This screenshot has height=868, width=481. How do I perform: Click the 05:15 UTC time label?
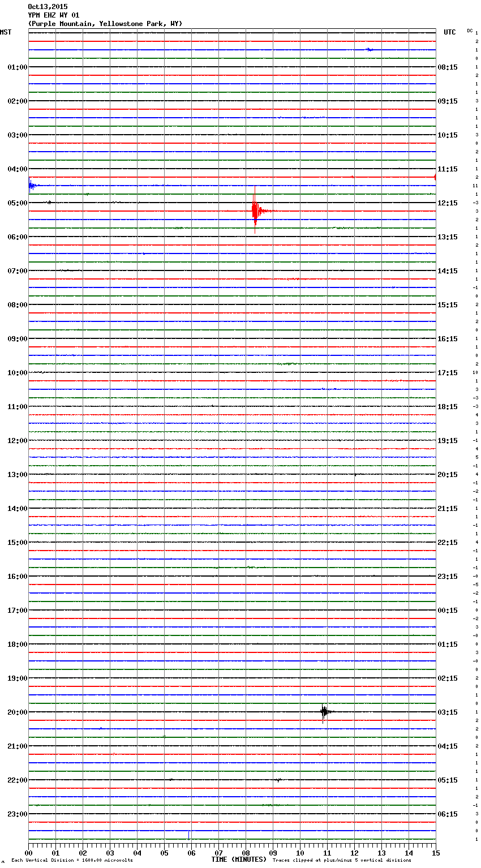[448, 780]
